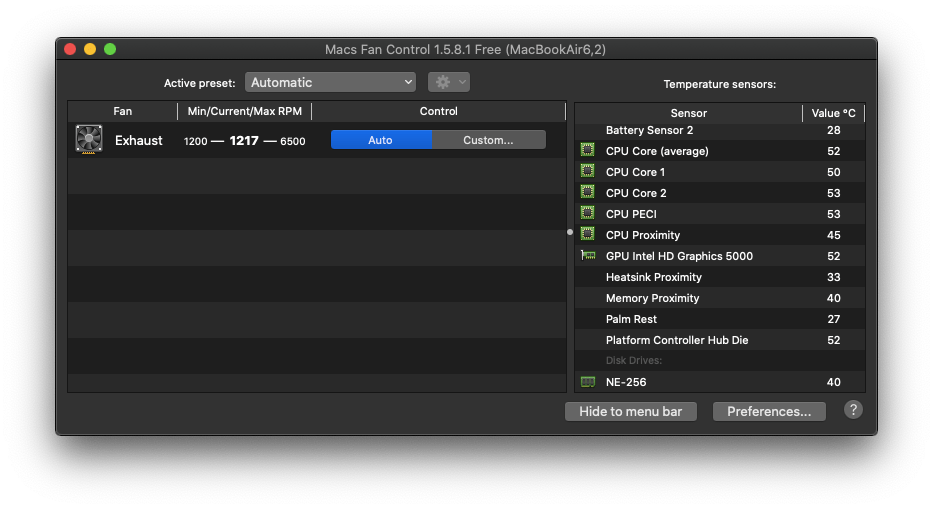Click the Heatsink Proximity value 33
Image resolution: width=933 pixels, height=509 pixels.
[x=834, y=277]
